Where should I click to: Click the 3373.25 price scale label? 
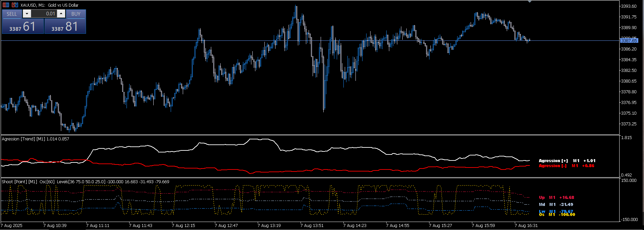(x=629, y=124)
